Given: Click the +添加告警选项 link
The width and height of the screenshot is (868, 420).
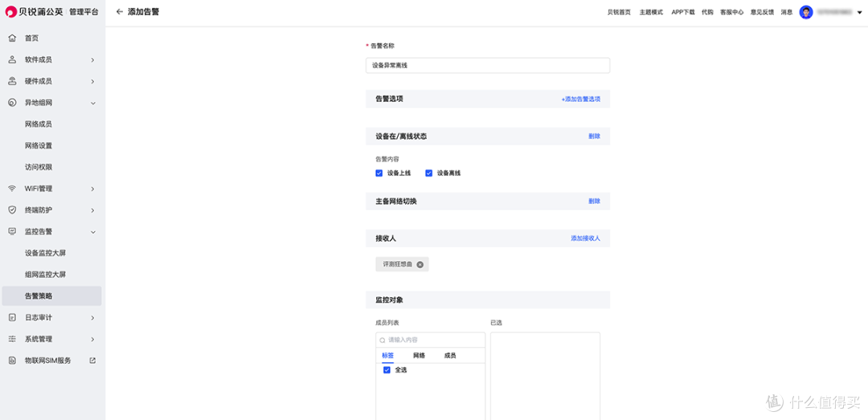Looking at the screenshot, I should click(580, 99).
